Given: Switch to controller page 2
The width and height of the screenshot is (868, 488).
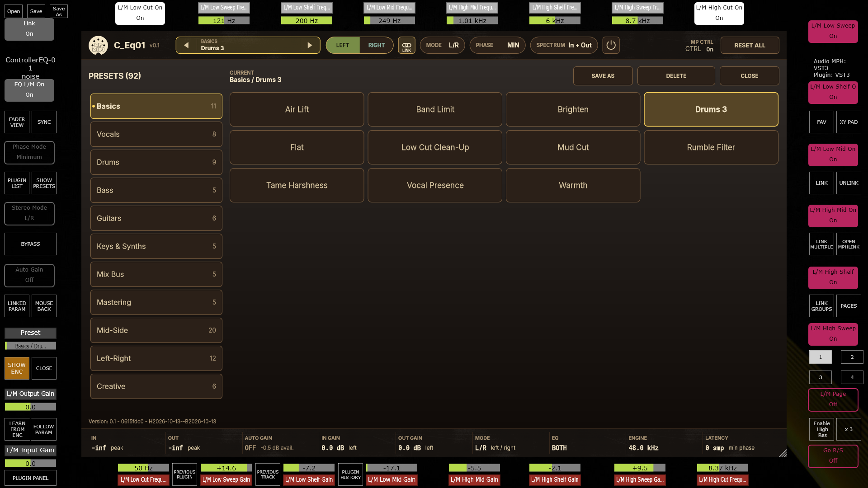Looking at the screenshot, I should click(x=852, y=357).
